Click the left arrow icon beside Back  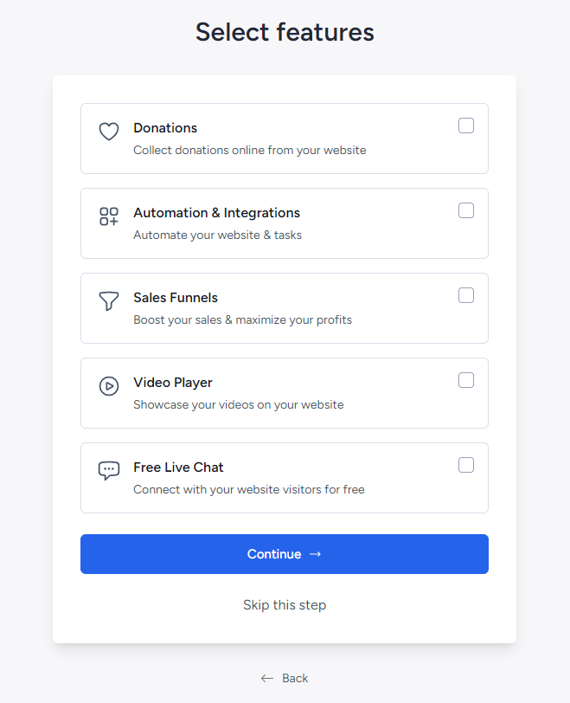pyautogui.click(x=267, y=678)
